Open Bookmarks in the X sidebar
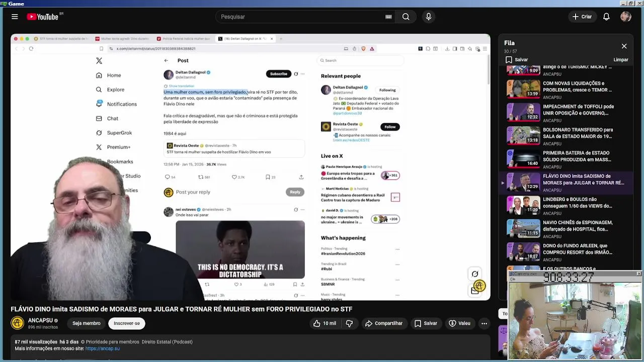The width and height of the screenshot is (644, 362). point(120,161)
